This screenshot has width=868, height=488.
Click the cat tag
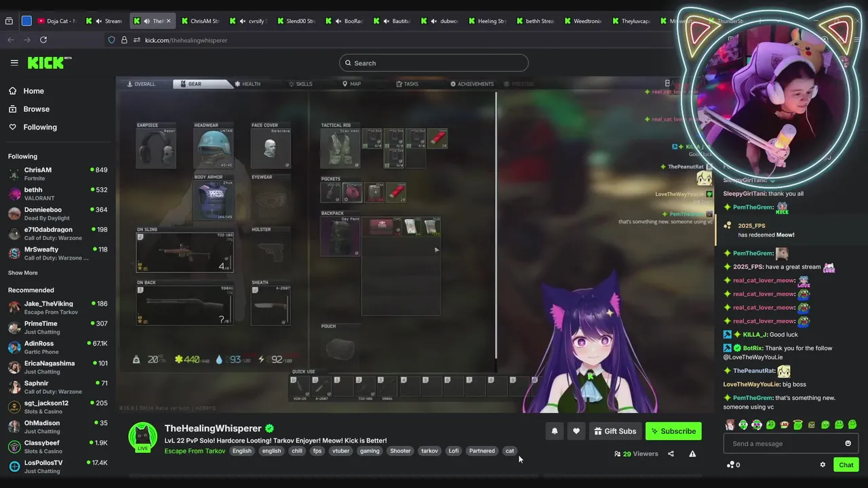coord(510,451)
